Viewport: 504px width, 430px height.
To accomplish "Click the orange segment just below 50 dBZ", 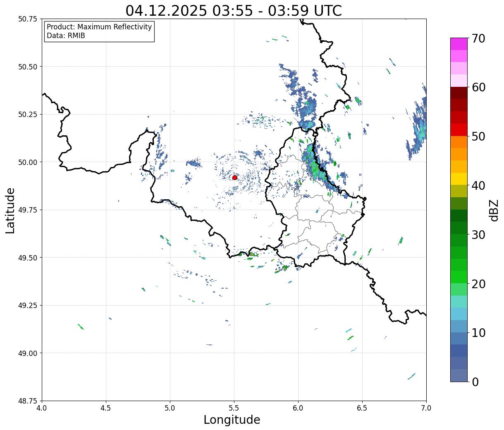I will click(x=459, y=142).
